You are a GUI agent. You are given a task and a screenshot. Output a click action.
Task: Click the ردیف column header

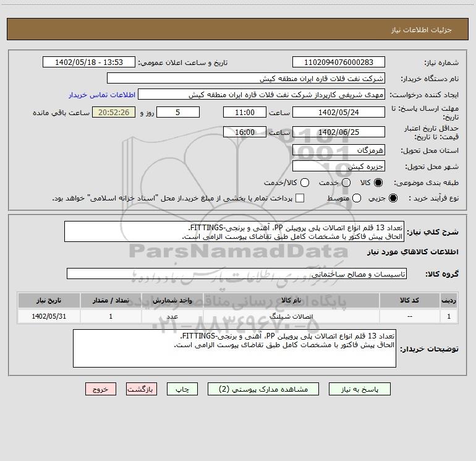click(449, 300)
